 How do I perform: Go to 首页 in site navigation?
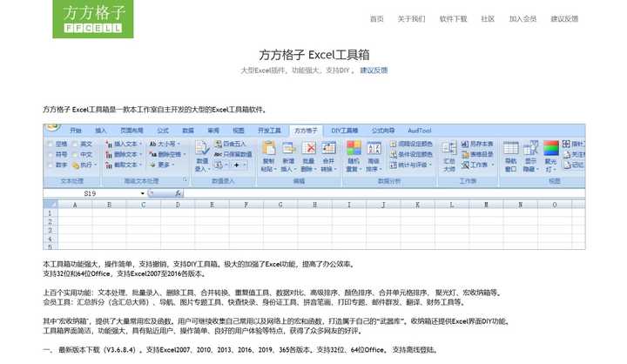pos(377,19)
